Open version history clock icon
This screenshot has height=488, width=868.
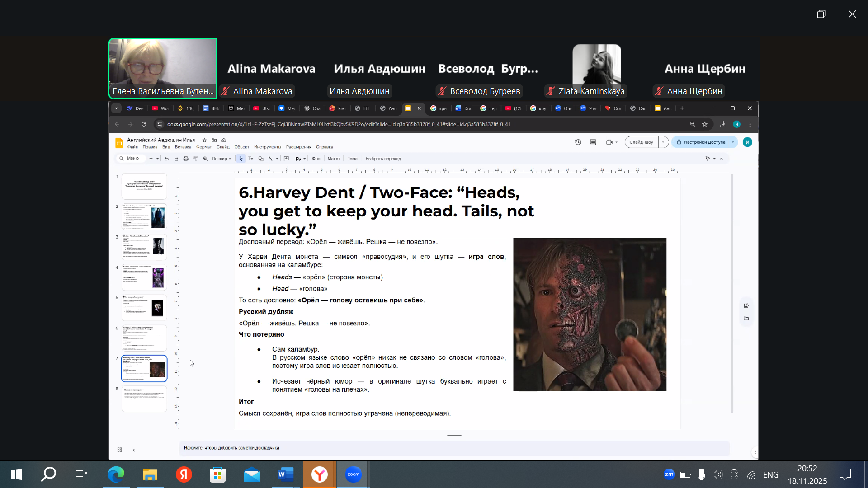pyautogui.click(x=578, y=142)
